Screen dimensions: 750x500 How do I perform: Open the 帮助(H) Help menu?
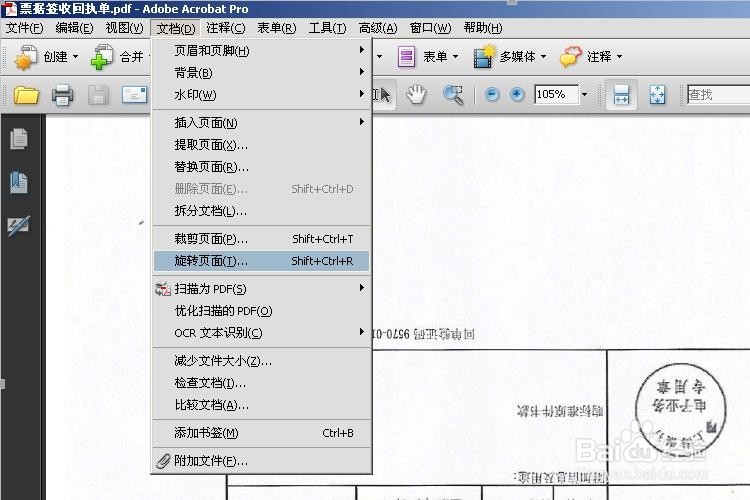(483, 28)
